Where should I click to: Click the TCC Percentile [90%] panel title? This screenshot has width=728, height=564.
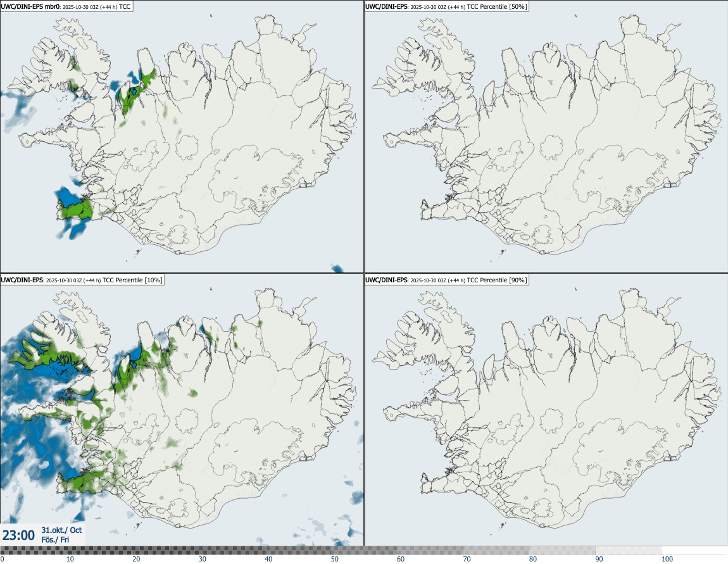(x=447, y=280)
